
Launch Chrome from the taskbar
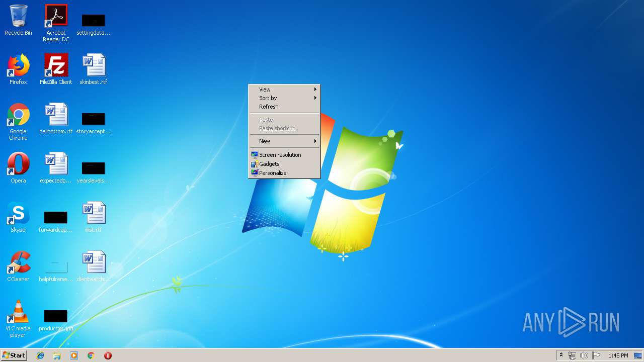click(x=91, y=355)
